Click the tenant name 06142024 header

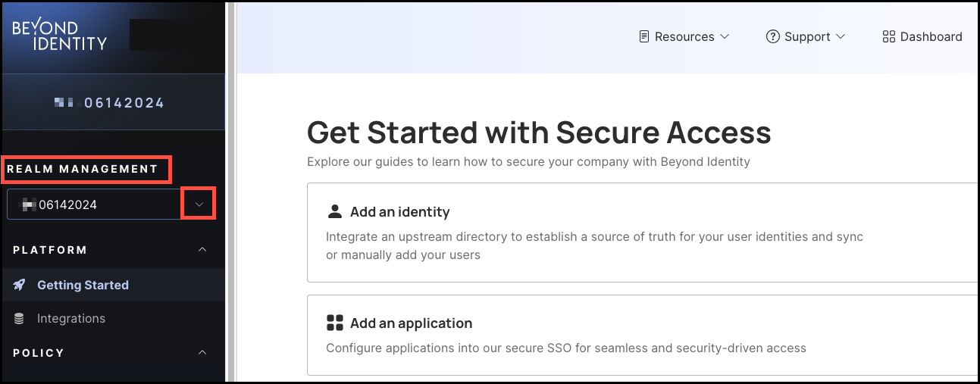(110, 103)
